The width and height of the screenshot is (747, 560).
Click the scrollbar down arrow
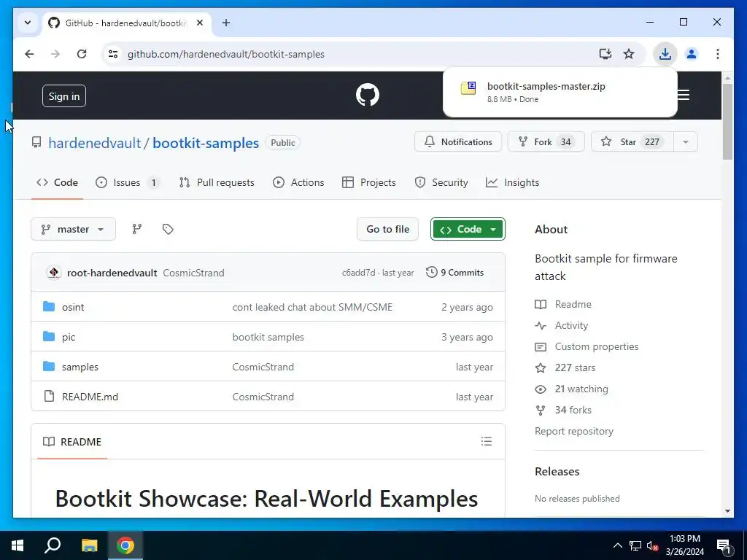pos(727,511)
